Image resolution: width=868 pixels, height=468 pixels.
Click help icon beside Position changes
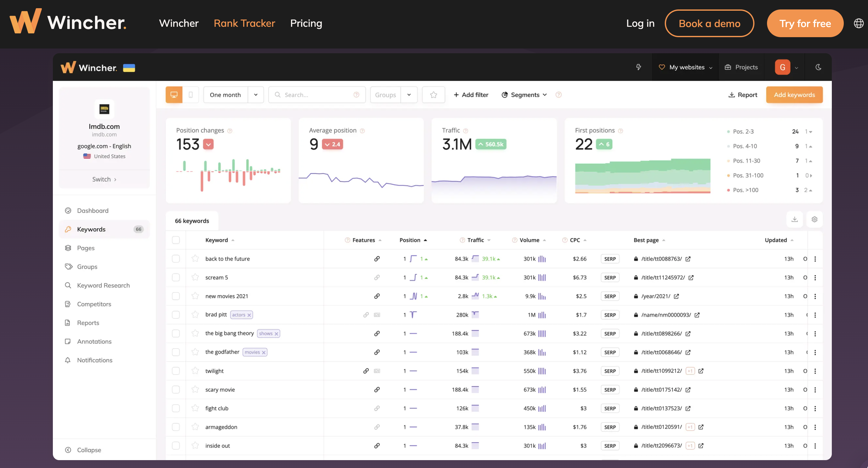230,131
